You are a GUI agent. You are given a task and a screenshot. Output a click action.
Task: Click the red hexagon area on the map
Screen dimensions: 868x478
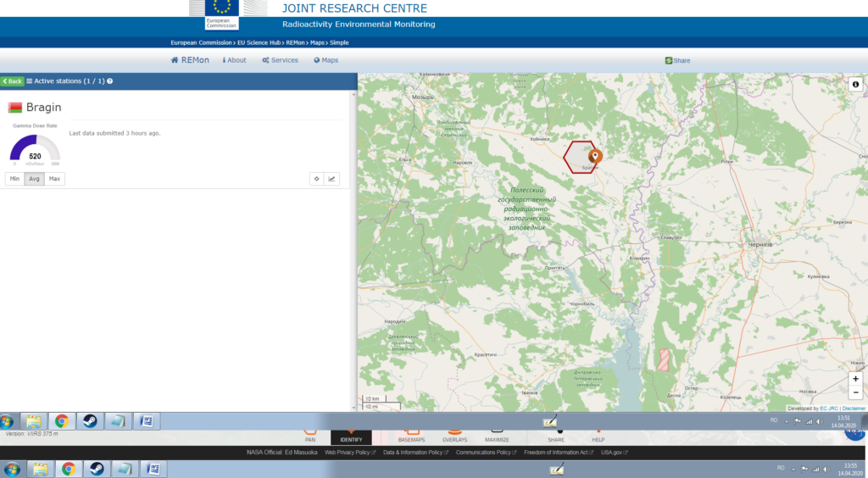[x=578, y=157]
